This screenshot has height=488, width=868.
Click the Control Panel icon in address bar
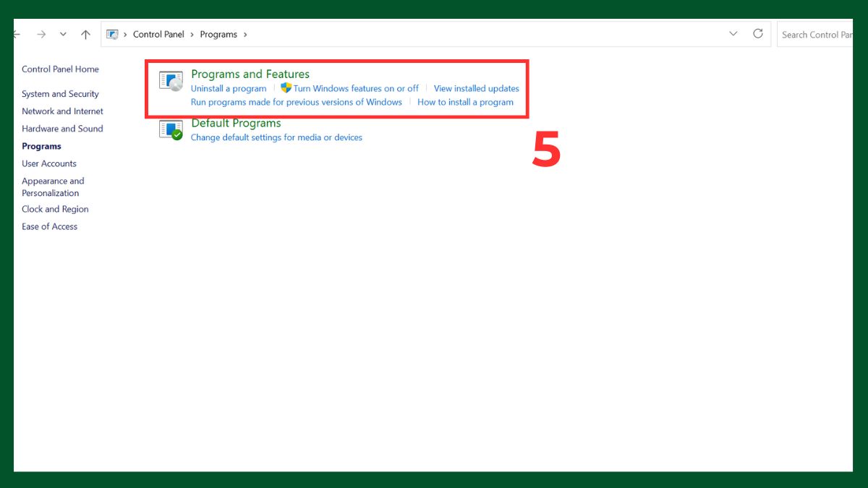pos(112,34)
